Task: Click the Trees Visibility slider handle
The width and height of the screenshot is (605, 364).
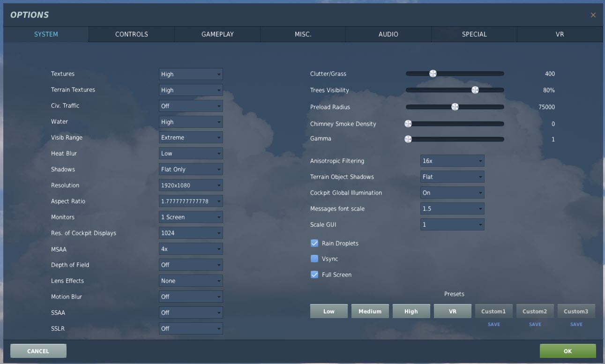Action: coord(475,90)
